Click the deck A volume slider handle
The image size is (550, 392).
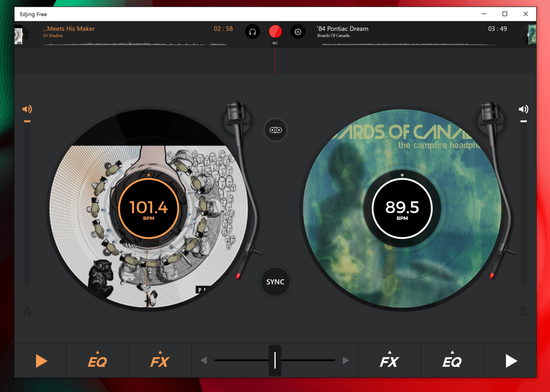tap(27, 121)
